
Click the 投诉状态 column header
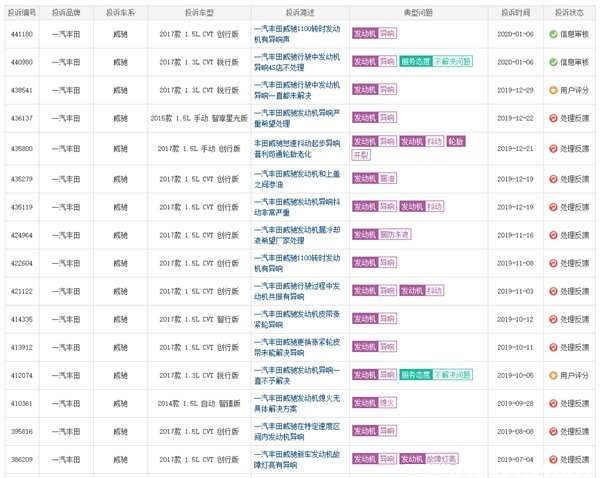pyautogui.click(x=569, y=11)
